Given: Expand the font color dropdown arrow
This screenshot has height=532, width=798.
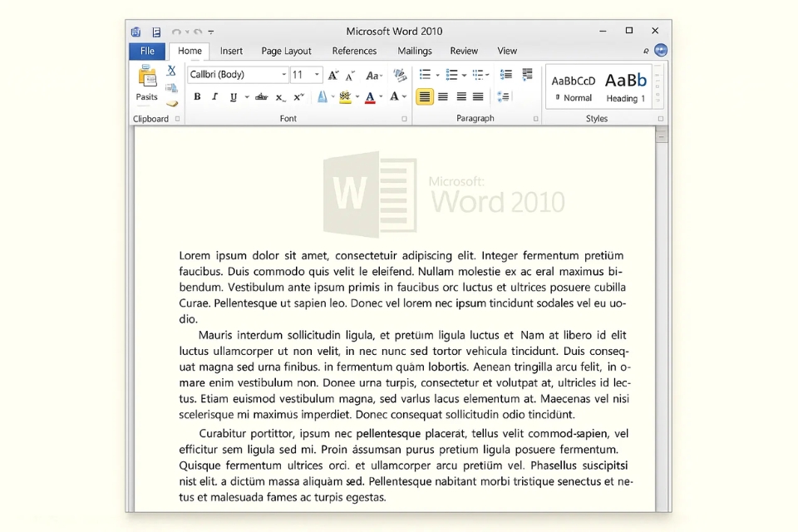Looking at the screenshot, I should click(x=379, y=96).
